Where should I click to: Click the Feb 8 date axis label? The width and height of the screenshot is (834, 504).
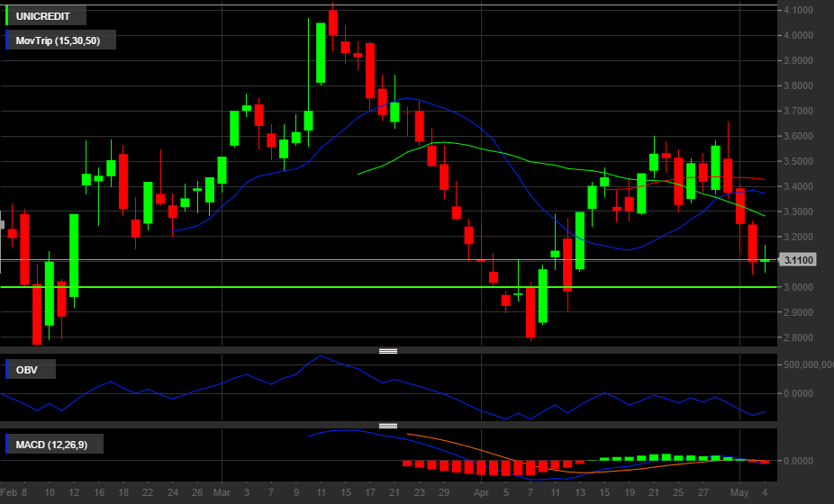[x=14, y=493]
